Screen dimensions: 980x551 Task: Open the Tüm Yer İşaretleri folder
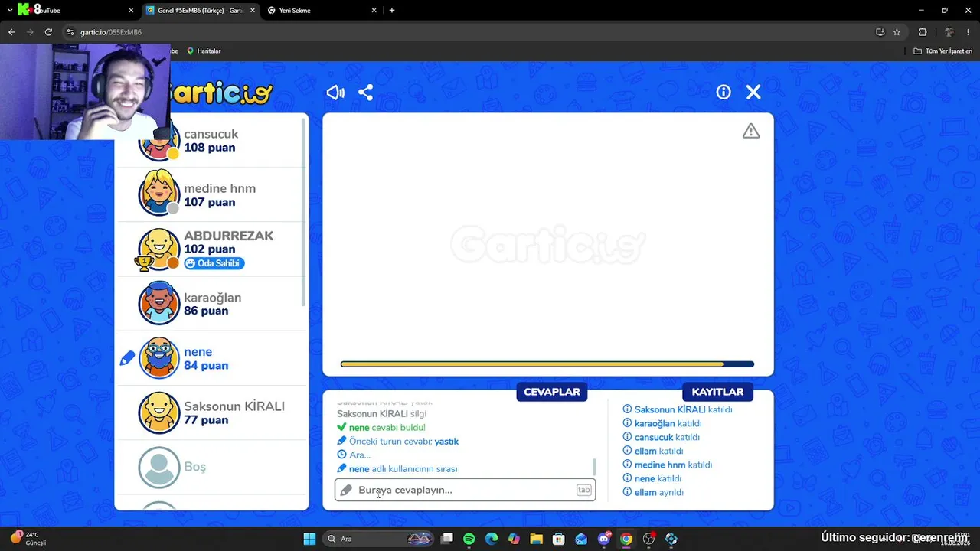[x=943, y=51]
